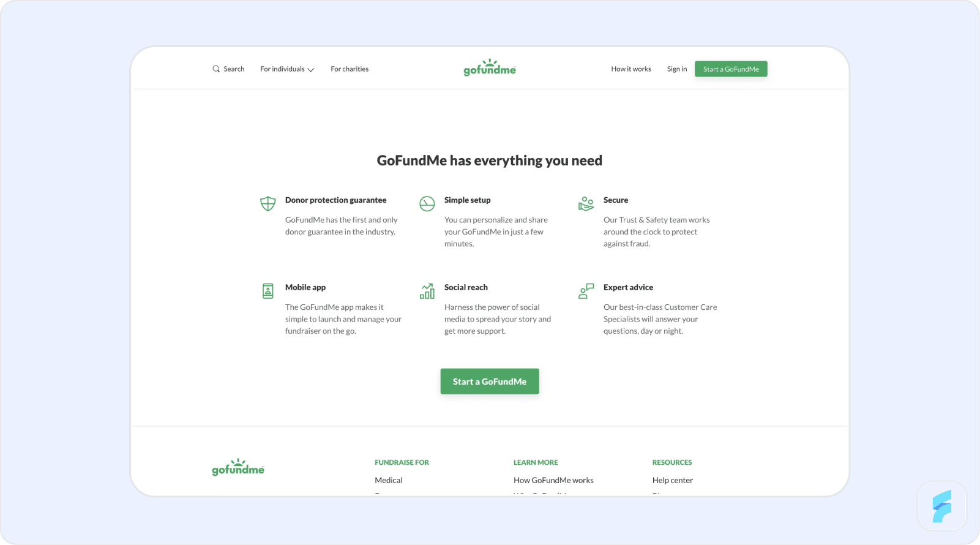Click 'GoFundMe has everything you need' title
This screenshot has height=545, width=980.
point(490,160)
